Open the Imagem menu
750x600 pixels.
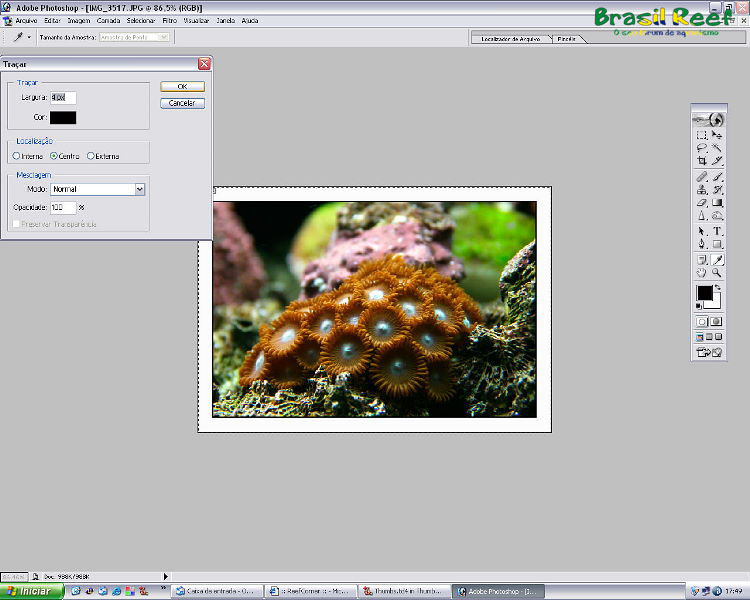click(78, 20)
